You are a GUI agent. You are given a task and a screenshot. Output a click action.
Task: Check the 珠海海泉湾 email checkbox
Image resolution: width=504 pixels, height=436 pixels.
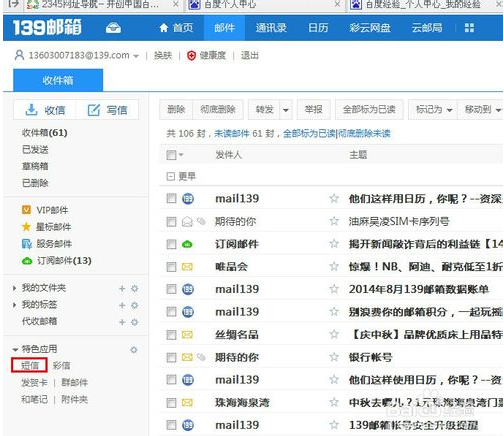[171, 403]
